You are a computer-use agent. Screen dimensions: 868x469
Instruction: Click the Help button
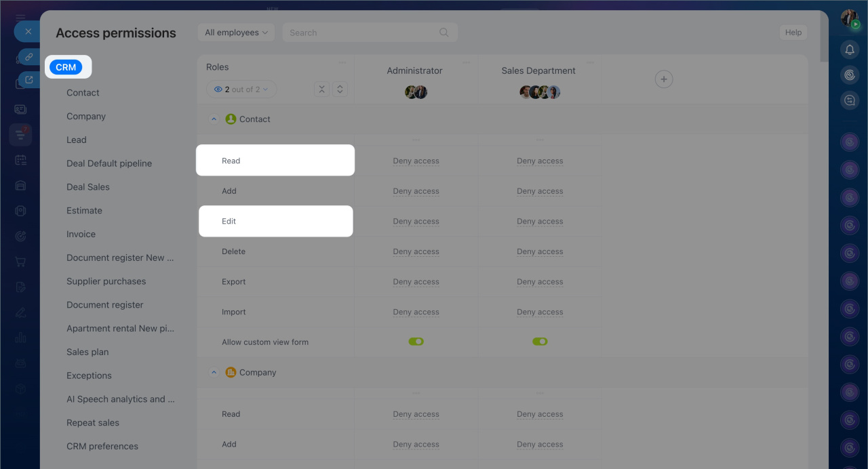coord(793,33)
